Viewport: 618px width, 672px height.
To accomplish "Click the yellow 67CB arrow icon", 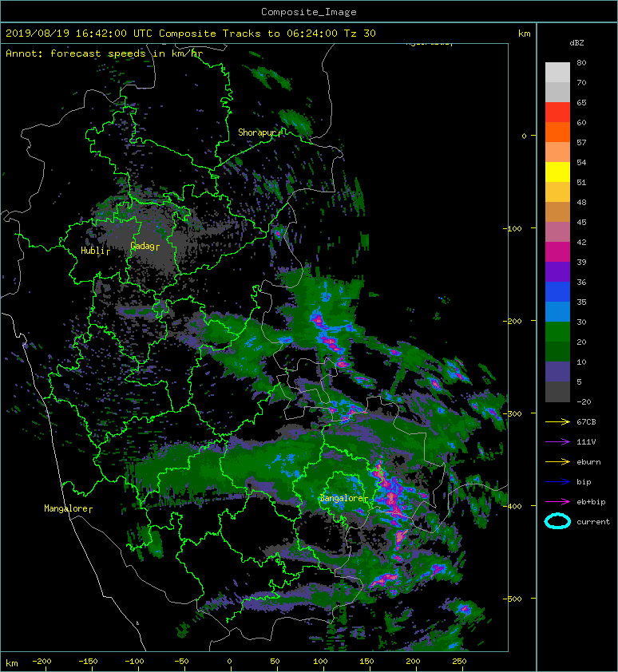I will coord(557,421).
